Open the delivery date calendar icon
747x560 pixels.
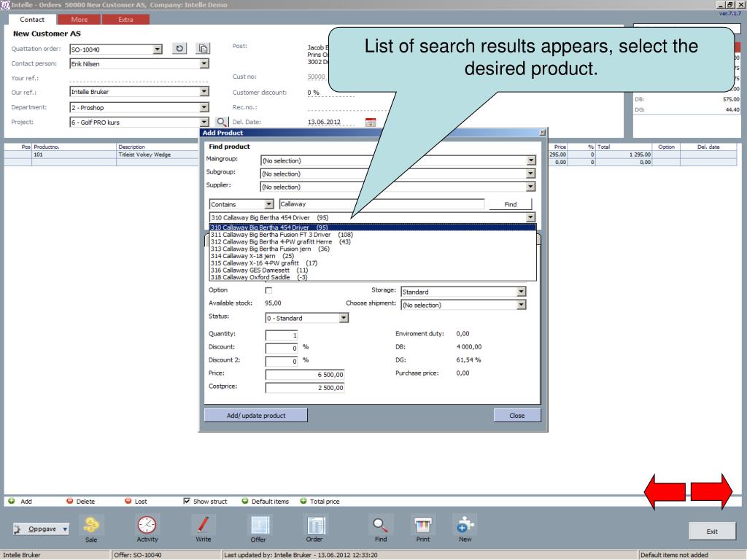[x=370, y=122]
